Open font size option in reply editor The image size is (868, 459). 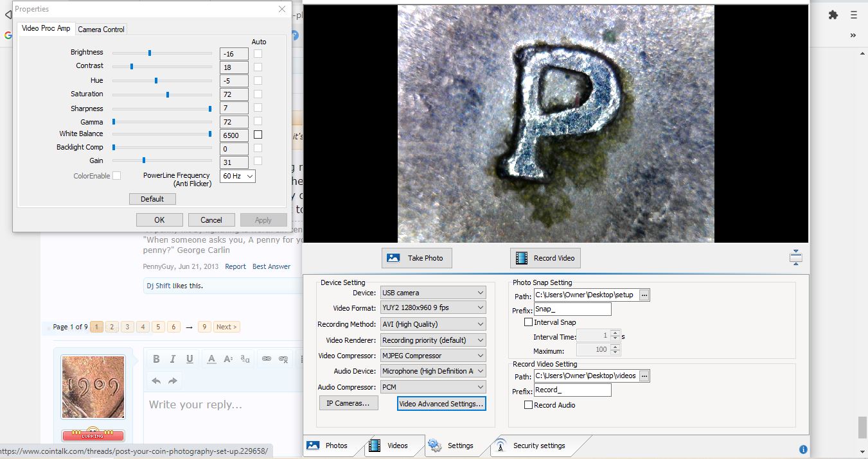[x=228, y=359]
